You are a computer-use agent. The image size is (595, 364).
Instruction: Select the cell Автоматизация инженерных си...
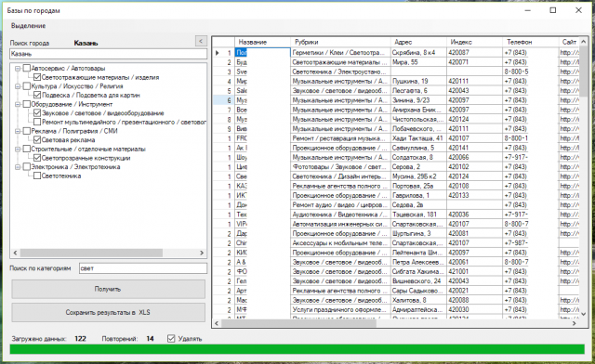click(x=340, y=224)
